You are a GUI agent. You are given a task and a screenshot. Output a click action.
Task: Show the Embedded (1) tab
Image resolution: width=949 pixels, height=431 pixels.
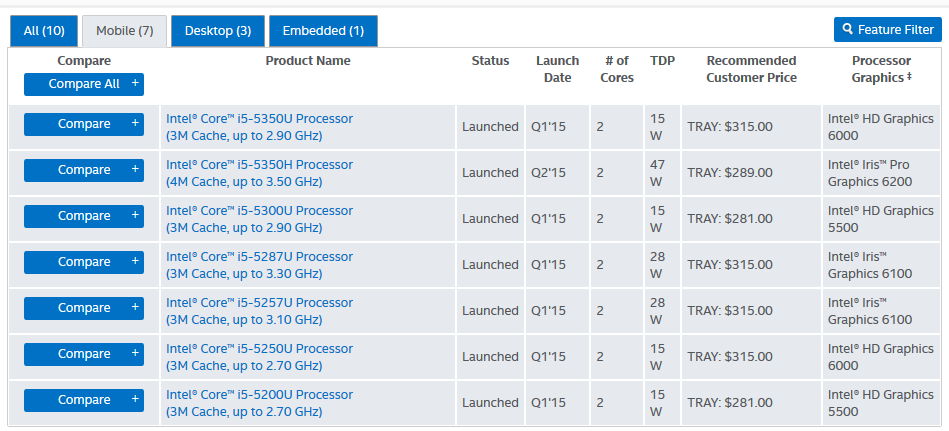(x=323, y=31)
